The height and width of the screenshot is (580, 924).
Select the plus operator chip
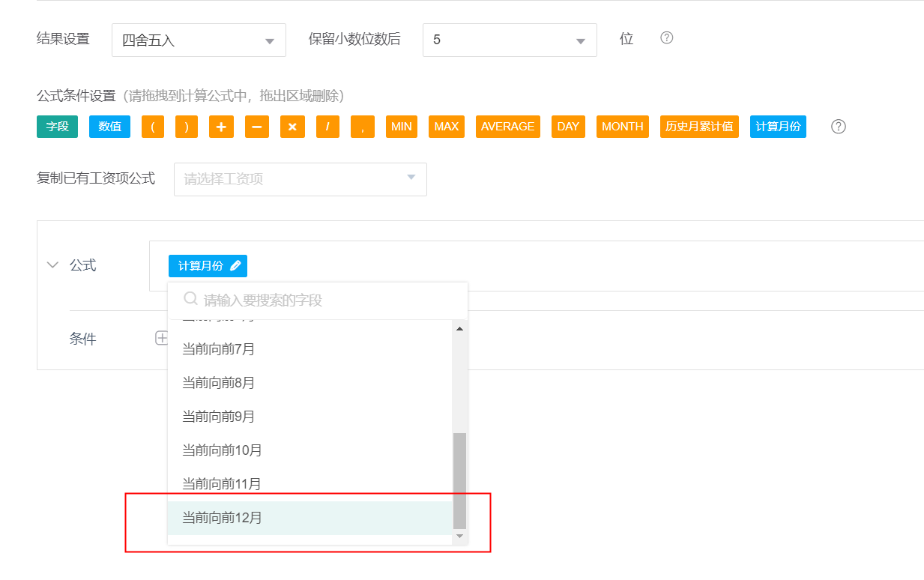point(220,127)
